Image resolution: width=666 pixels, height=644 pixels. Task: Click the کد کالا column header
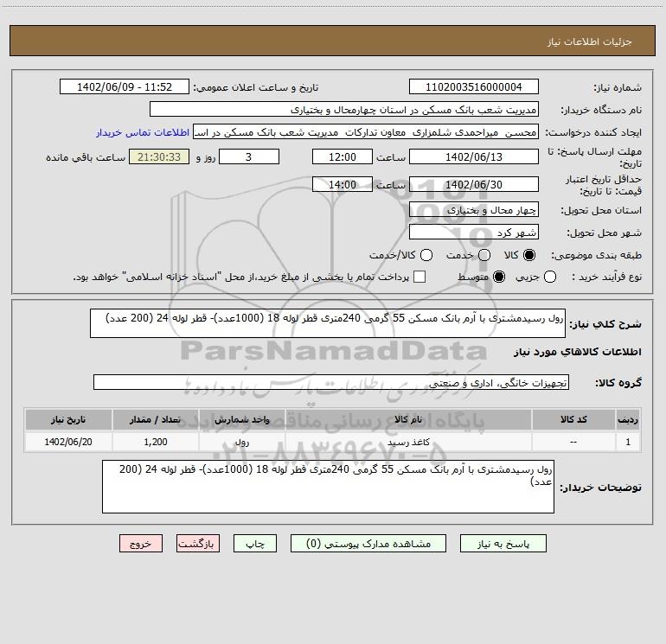tap(573, 419)
